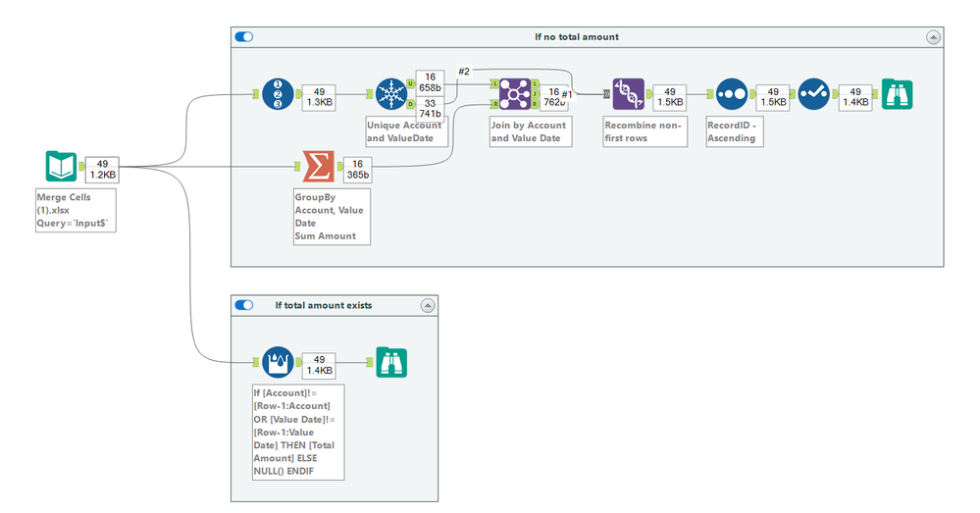Image resolution: width=980 pixels, height=513 pixels.
Task: Click the #2 connection label
Action: coord(464,72)
